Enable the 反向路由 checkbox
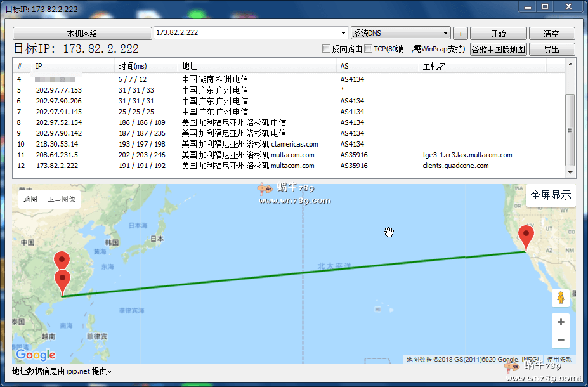The image size is (588, 387). click(326, 48)
